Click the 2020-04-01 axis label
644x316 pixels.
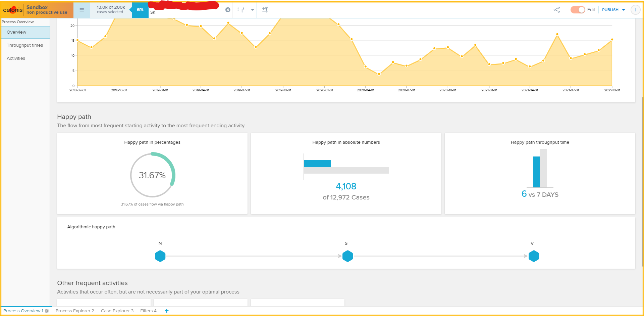[x=365, y=90]
